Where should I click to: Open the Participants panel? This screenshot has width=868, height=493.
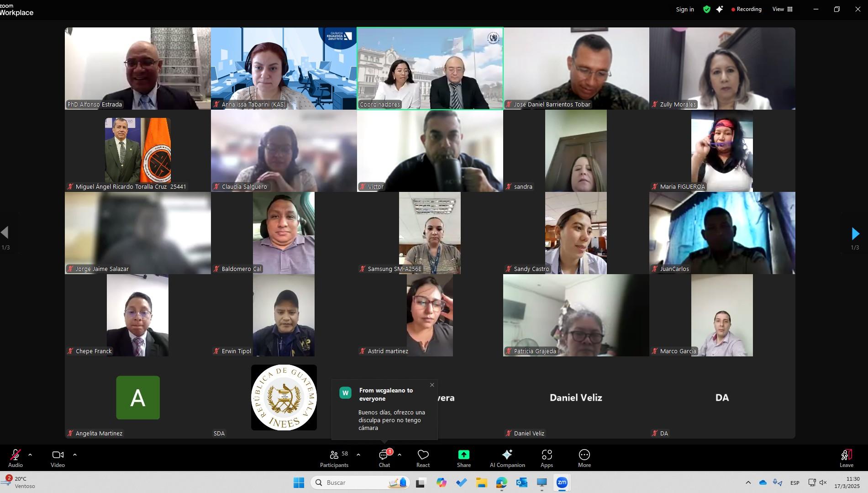click(334, 458)
